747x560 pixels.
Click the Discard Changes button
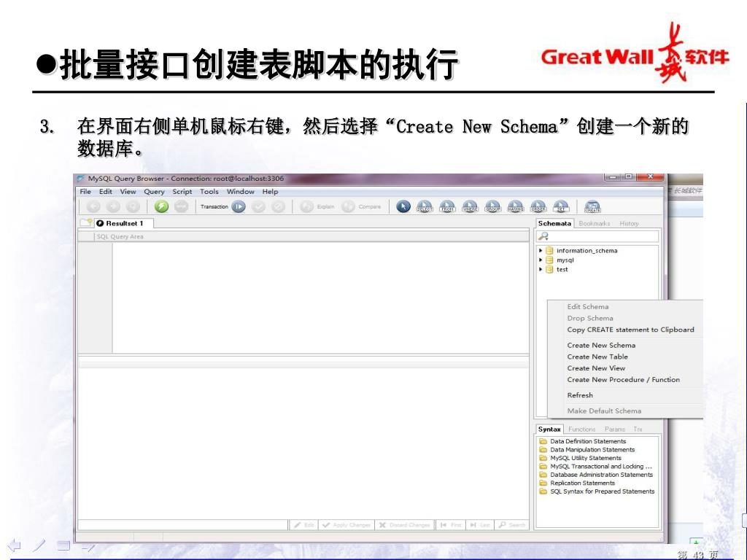pyautogui.click(x=404, y=525)
